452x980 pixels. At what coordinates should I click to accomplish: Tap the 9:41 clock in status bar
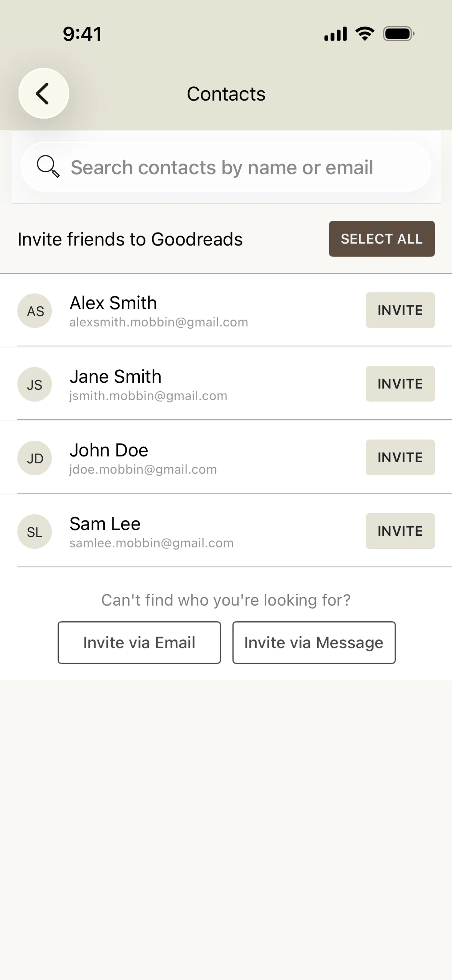(x=82, y=34)
